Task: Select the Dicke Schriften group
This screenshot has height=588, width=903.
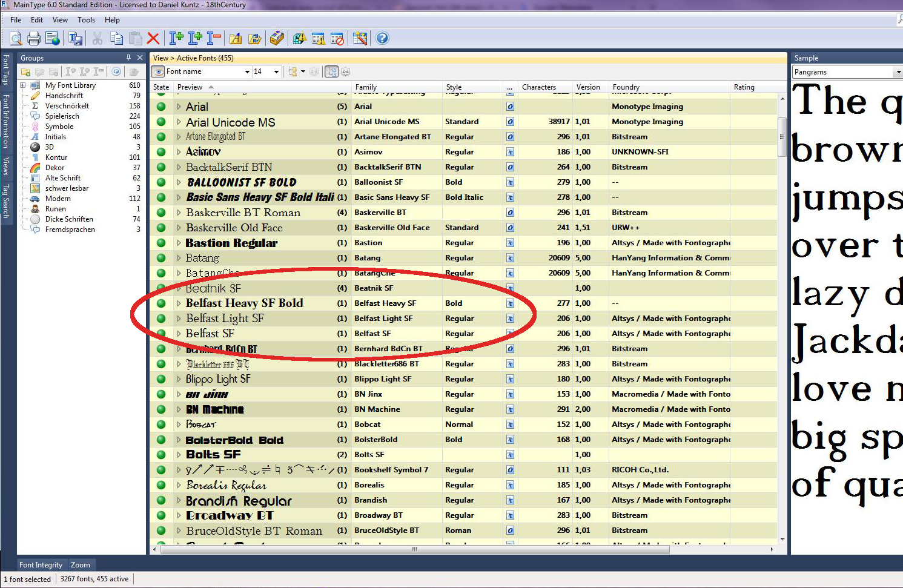Action: pos(69,219)
